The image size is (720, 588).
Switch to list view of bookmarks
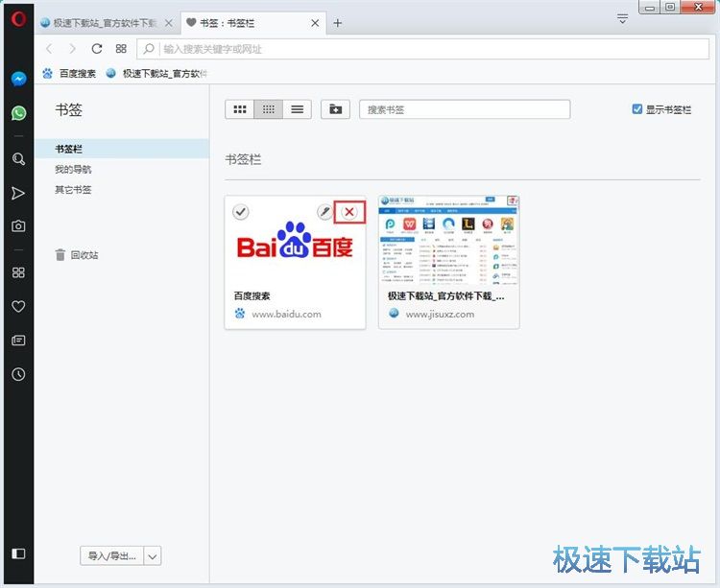(x=297, y=109)
